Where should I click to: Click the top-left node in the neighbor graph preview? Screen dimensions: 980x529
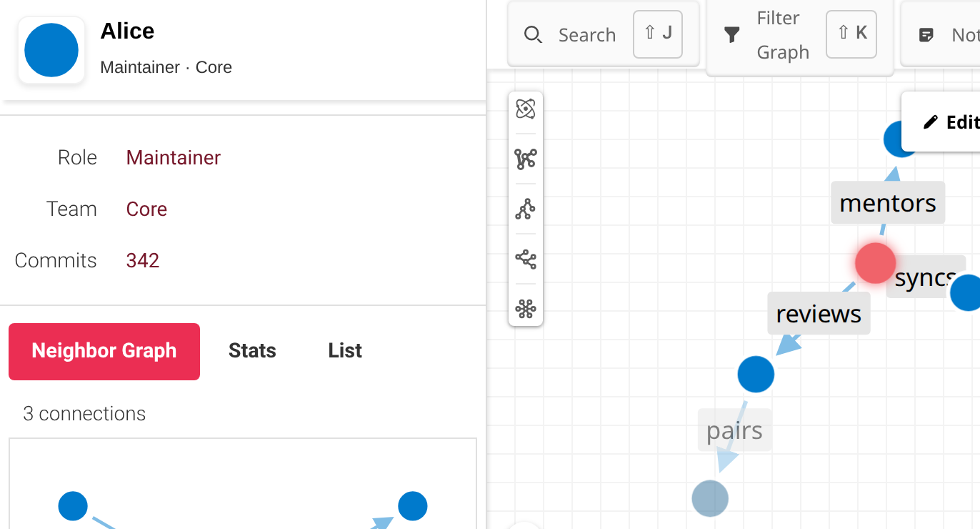click(x=73, y=505)
